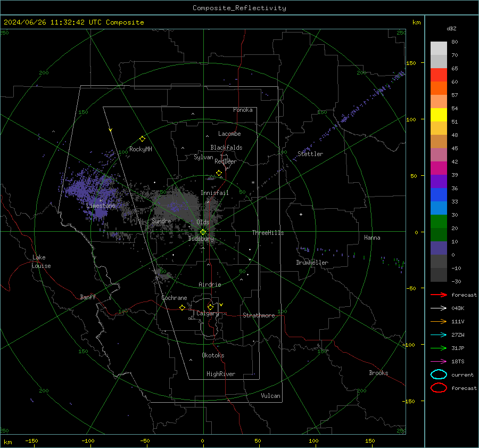Click the ThreeHills label

[268, 233]
